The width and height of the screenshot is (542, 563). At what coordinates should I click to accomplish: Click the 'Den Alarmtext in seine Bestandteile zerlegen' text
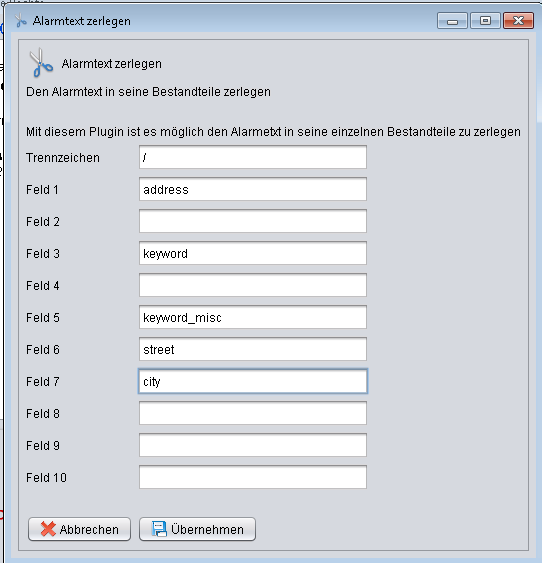[x=148, y=92]
